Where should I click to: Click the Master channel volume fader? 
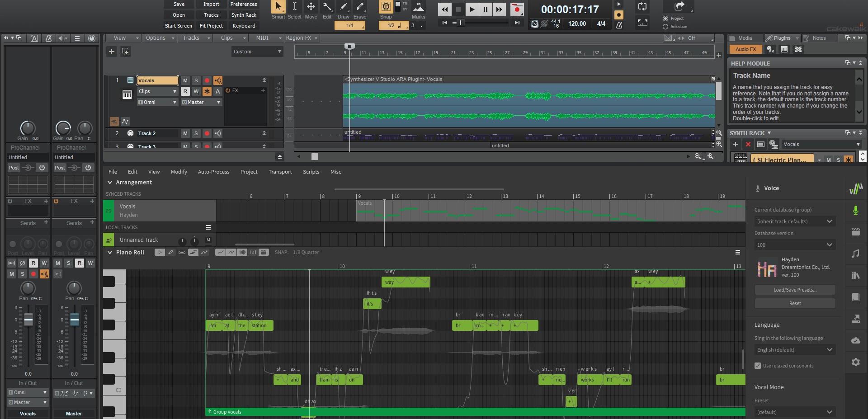point(74,320)
